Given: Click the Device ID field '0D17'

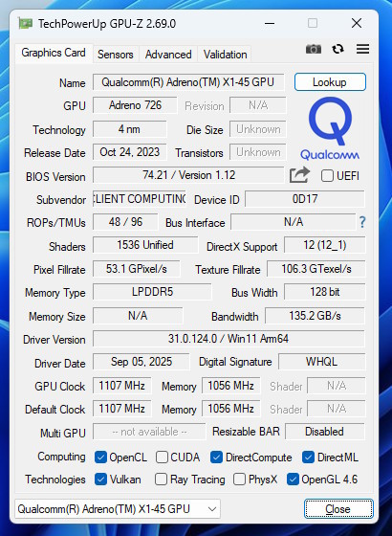Looking at the screenshot, I should 305,199.
